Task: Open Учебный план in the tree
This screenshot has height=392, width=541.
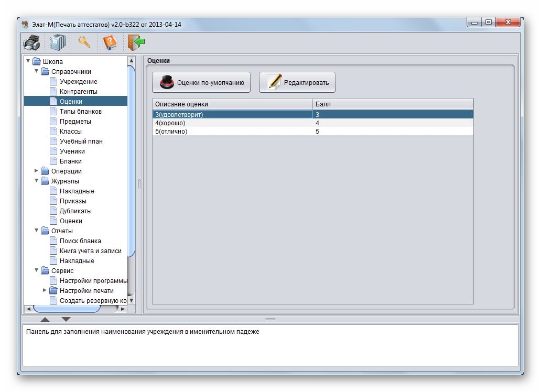Action: 81,141
